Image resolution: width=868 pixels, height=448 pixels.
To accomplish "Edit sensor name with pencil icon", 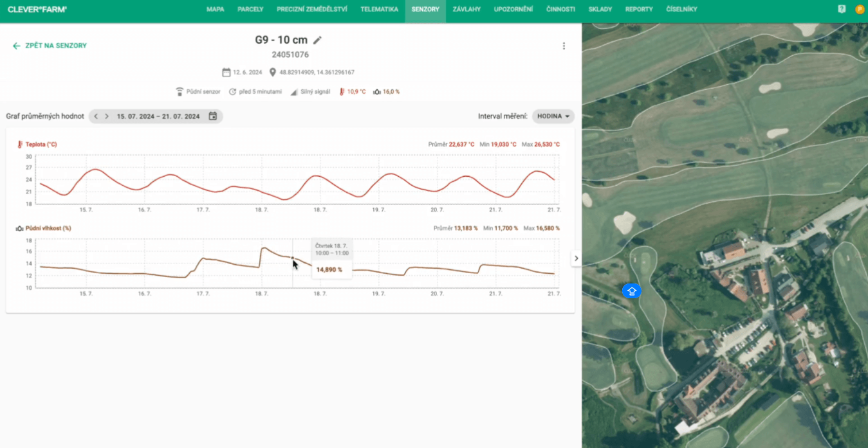I will pyautogui.click(x=317, y=40).
